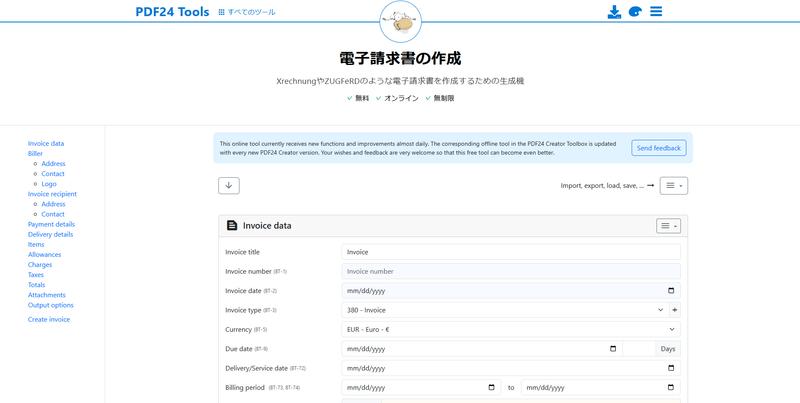Viewport: 800px width, 403px height.
Task: Go to Payment details in sidebar
Action: [x=52, y=224]
